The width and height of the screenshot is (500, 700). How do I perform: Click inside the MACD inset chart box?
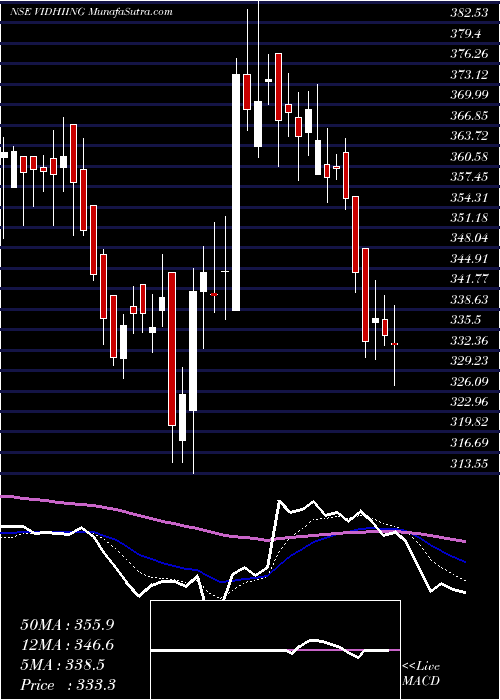click(275, 650)
